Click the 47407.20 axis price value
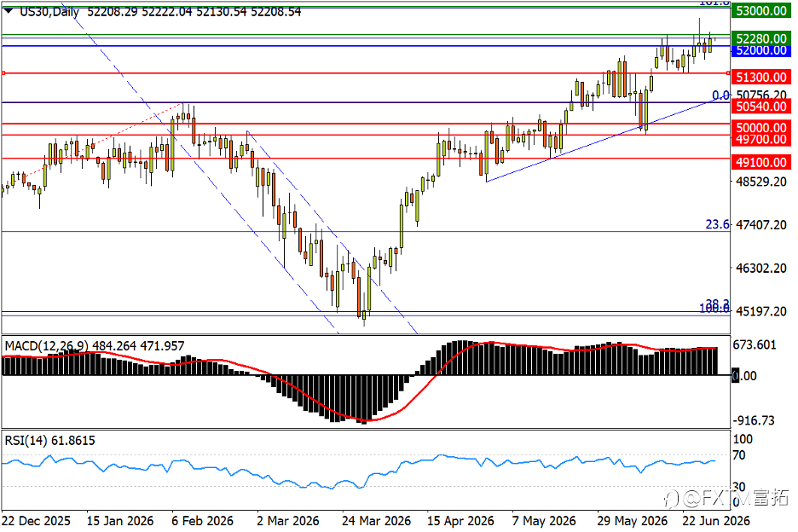 (x=761, y=224)
